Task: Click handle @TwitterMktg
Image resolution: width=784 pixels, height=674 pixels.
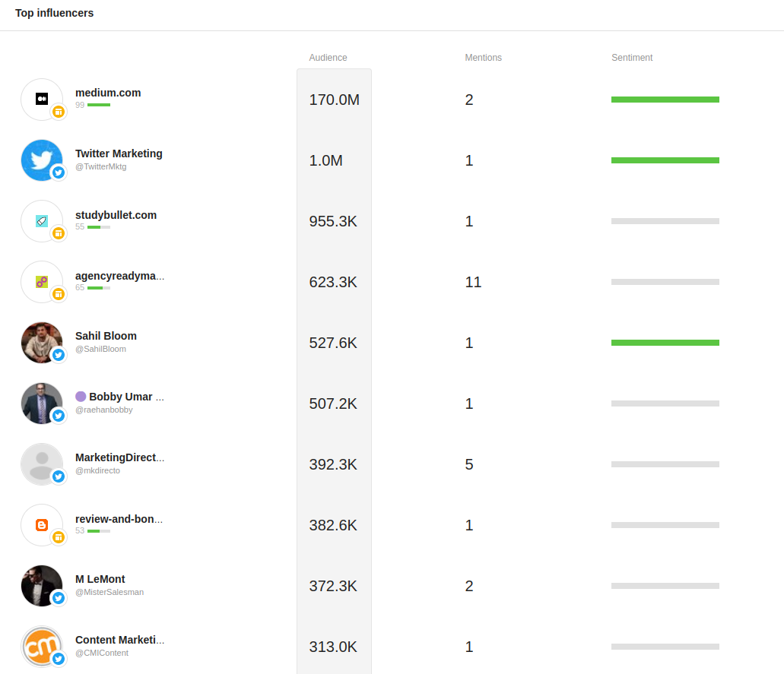Action: tap(101, 167)
